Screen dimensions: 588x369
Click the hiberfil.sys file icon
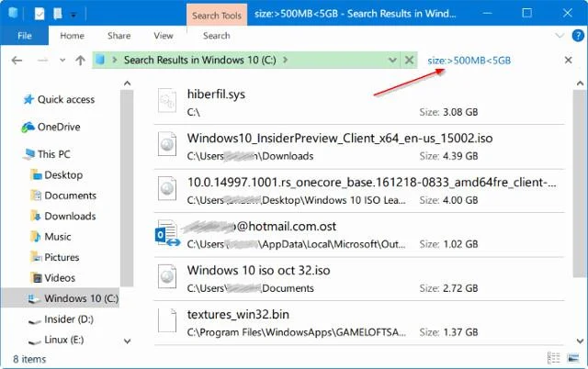167,100
